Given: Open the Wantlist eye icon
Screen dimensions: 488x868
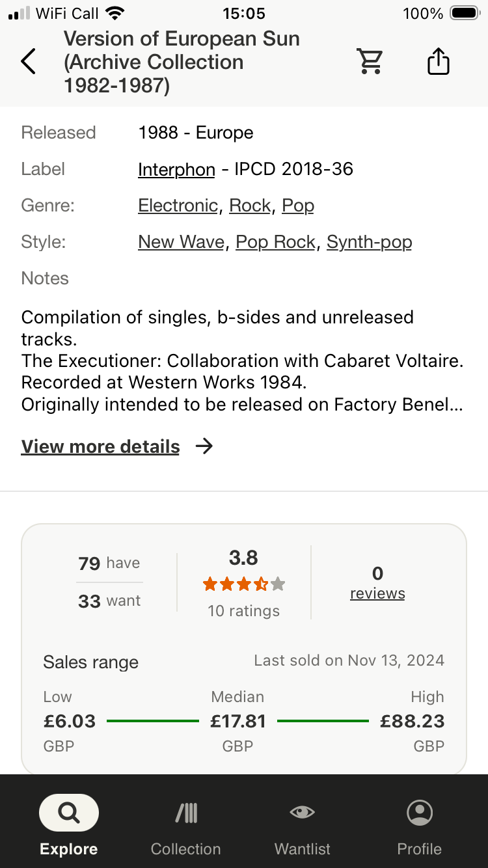Looking at the screenshot, I should (302, 812).
